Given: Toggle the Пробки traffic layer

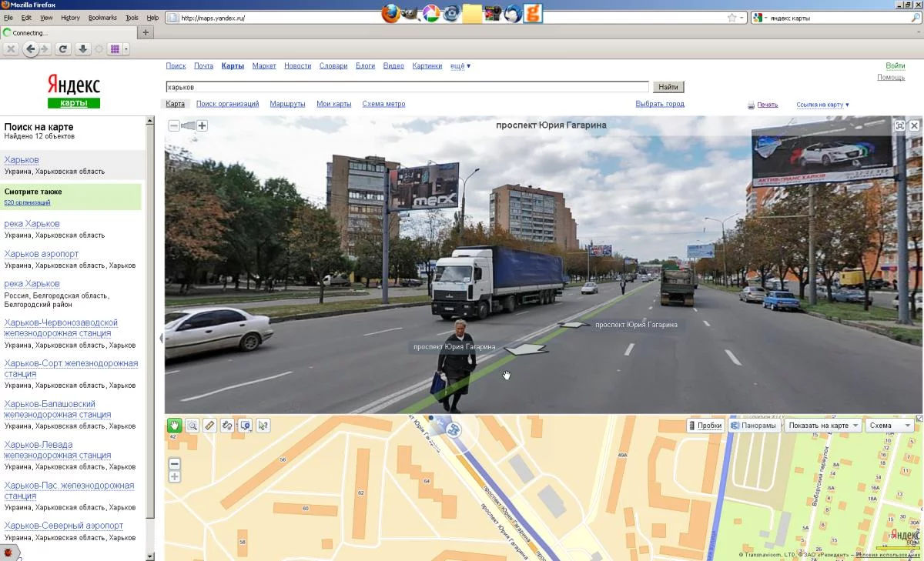Looking at the screenshot, I should pyautogui.click(x=705, y=424).
